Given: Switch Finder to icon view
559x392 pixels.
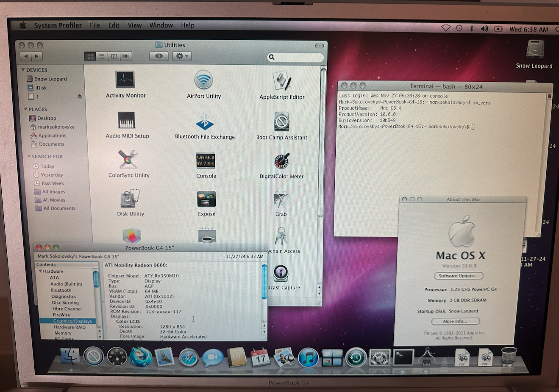Looking at the screenshot, I should [90, 56].
